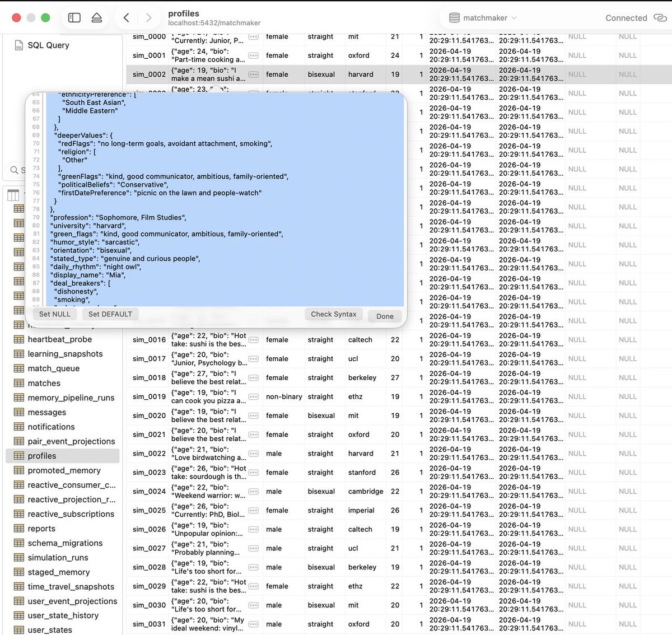672x635 pixels.
Task: Click the bisexual cell in sim_0028 row
Action: point(321,567)
